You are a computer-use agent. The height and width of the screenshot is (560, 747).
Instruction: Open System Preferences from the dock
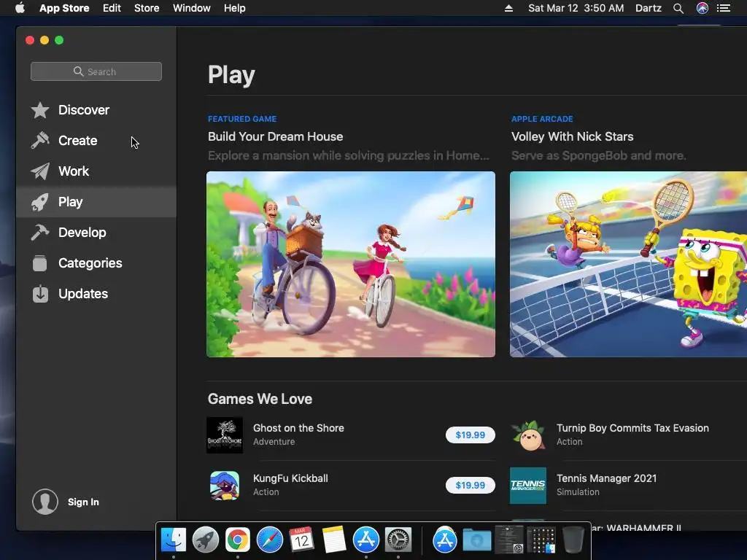[398, 540]
